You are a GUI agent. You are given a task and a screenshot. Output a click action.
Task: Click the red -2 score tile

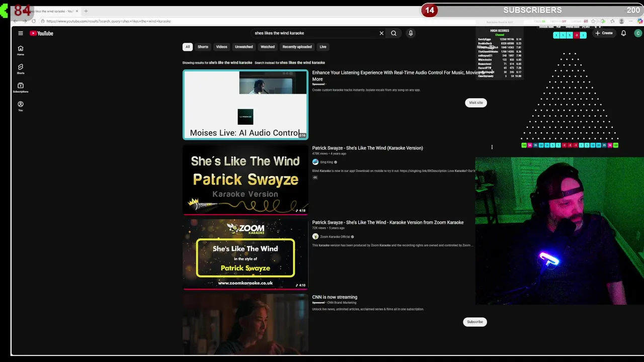[x=577, y=35]
